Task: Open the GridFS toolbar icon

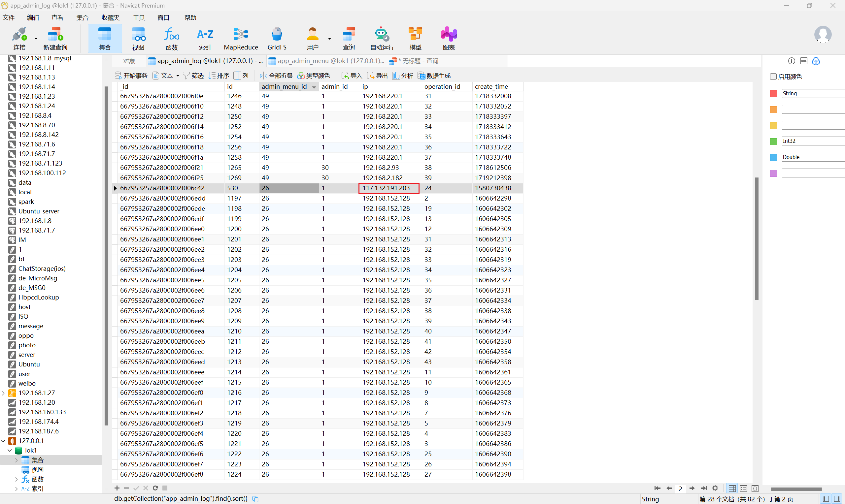Action: (x=277, y=38)
